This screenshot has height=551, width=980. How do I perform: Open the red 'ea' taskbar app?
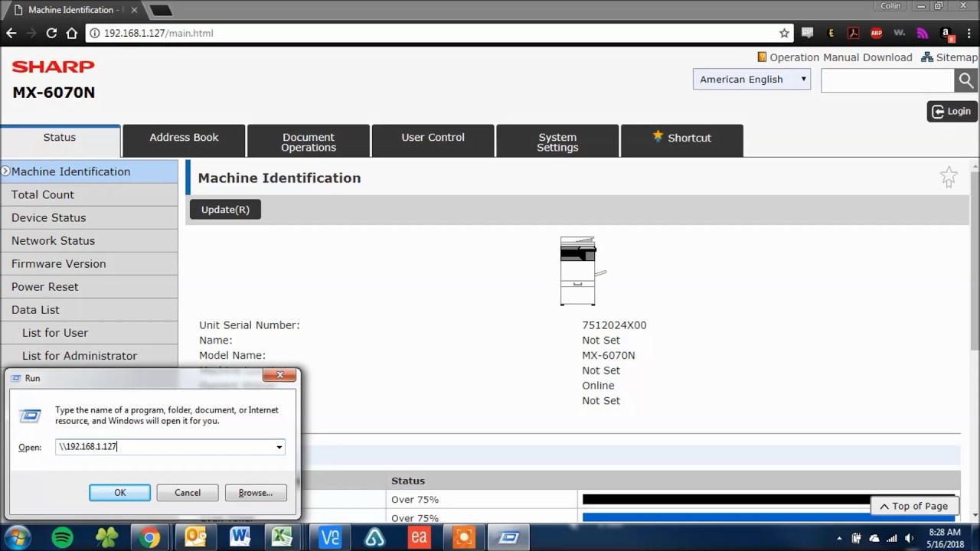coord(418,537)
